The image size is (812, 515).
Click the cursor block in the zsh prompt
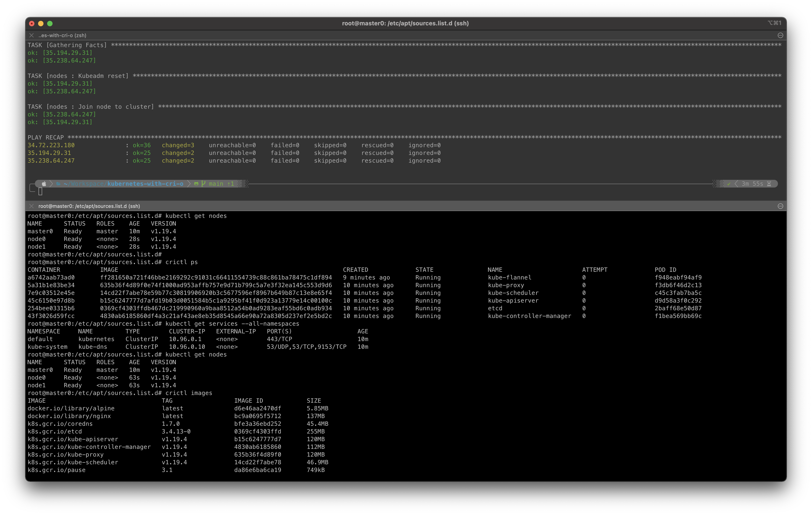(41, 191)
